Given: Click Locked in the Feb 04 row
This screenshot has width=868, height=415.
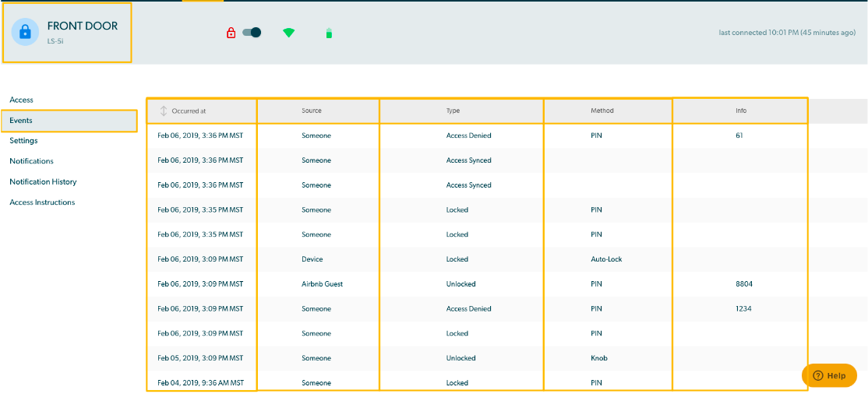Looking at the screenshot, I should 457,383.
